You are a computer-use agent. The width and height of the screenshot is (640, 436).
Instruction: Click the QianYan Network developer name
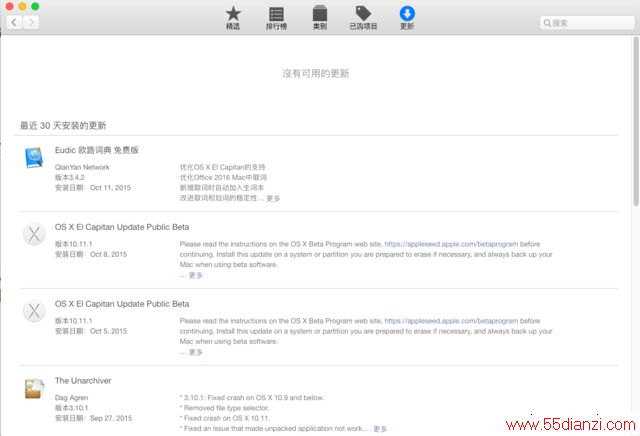click(x=82, y=167)
